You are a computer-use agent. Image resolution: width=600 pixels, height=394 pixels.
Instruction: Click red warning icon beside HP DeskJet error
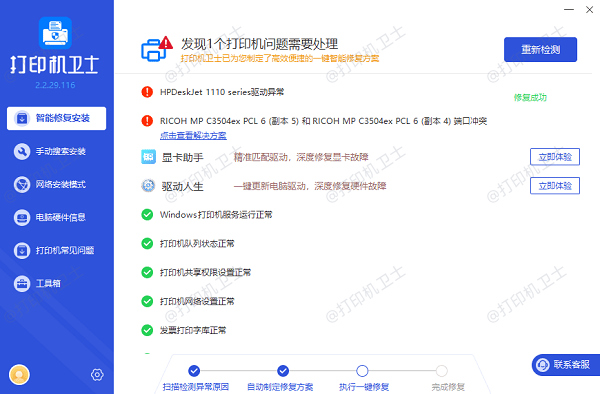pos(147,92)
